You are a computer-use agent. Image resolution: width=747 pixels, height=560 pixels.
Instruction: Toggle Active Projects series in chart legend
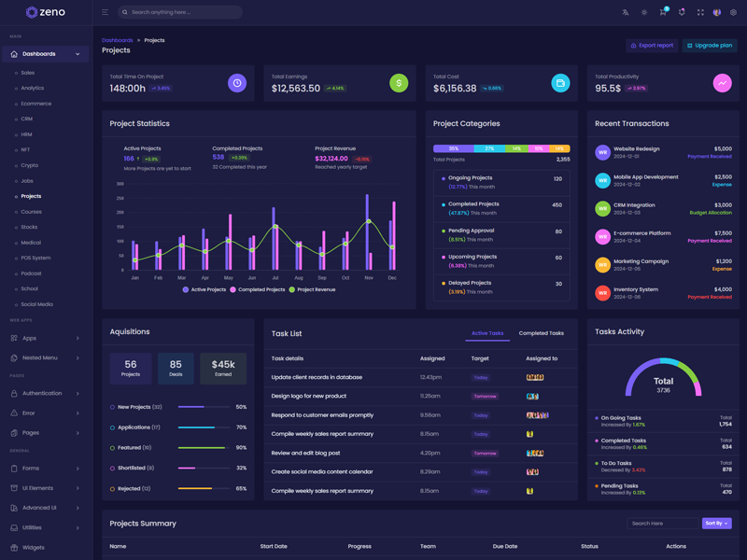click(x=205, y=289)
